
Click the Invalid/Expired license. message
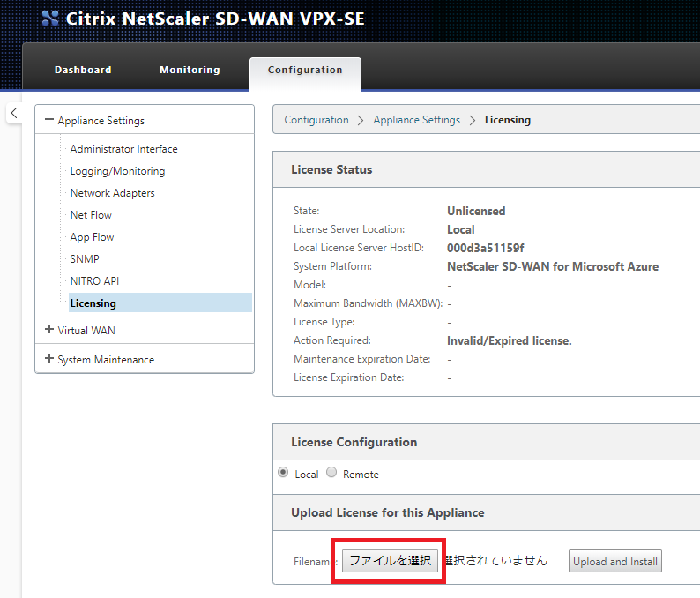pos(510,340)
